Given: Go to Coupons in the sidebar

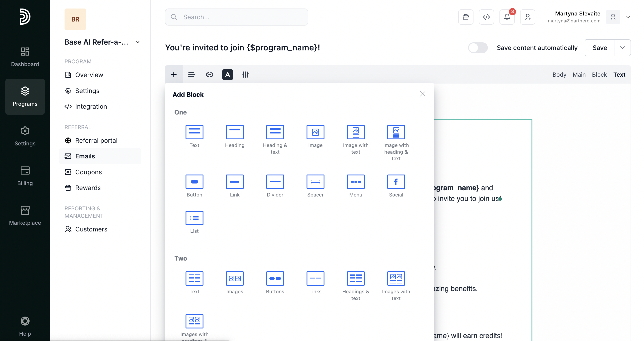Looking at the screenshot, I should [88, 172].
